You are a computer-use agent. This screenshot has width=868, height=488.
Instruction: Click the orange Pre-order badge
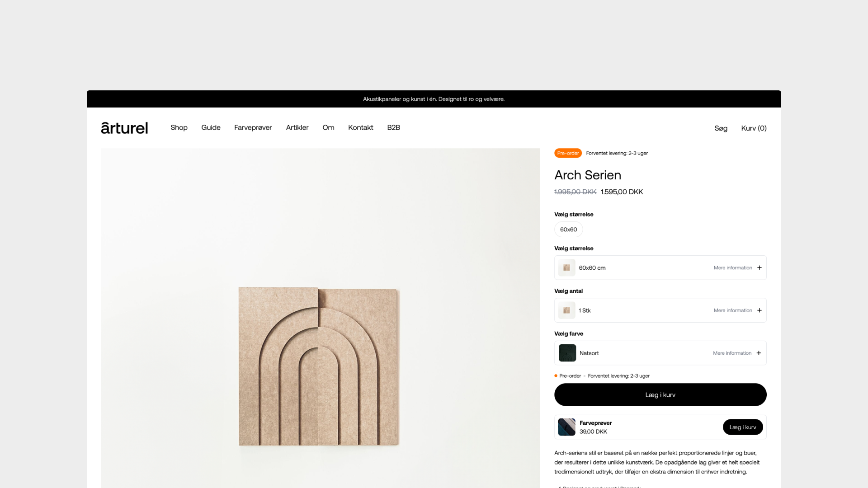[x=568, y=153]
